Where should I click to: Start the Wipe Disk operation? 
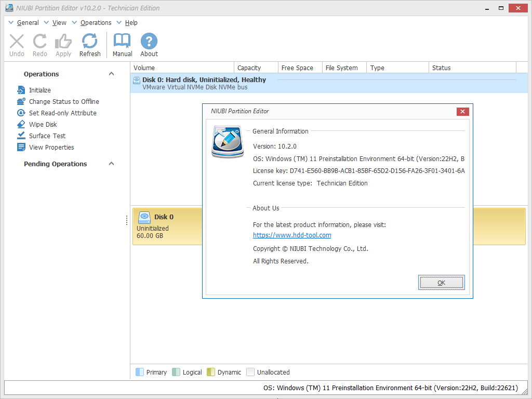pos(43,125)
